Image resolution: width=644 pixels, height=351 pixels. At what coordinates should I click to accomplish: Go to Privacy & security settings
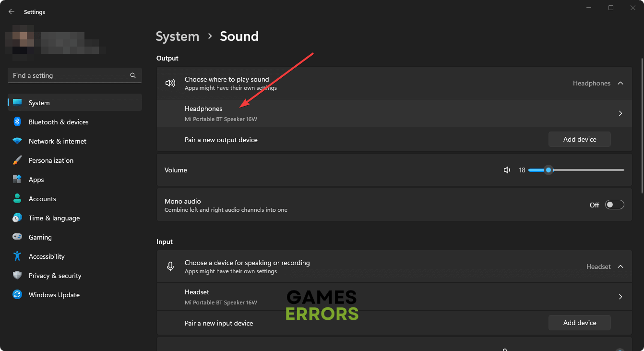(x=75, y=276)
